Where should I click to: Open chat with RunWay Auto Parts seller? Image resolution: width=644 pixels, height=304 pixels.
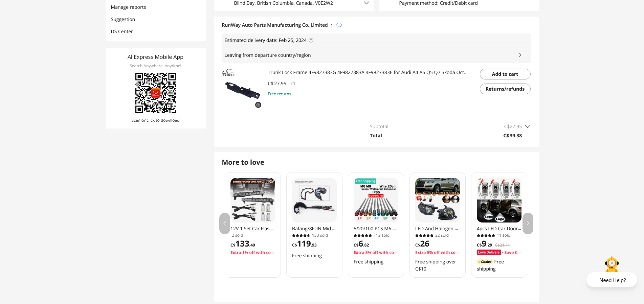coord(339,25)
